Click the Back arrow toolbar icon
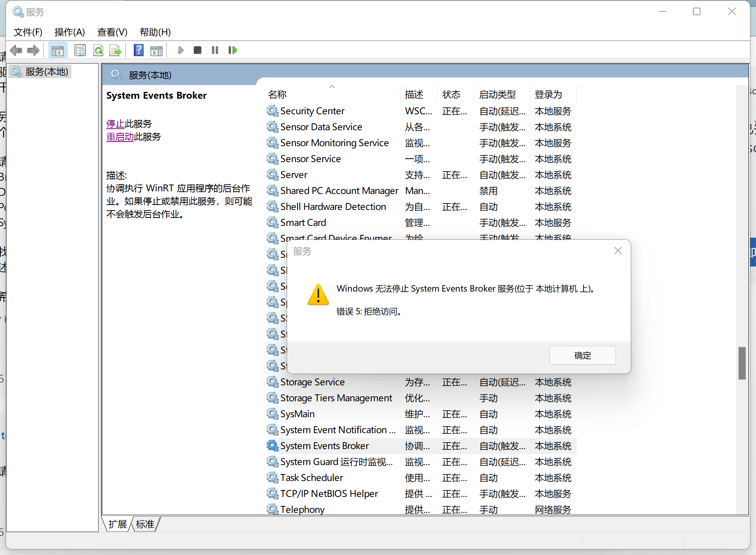 pyautogui.click(x=16, y=50)
